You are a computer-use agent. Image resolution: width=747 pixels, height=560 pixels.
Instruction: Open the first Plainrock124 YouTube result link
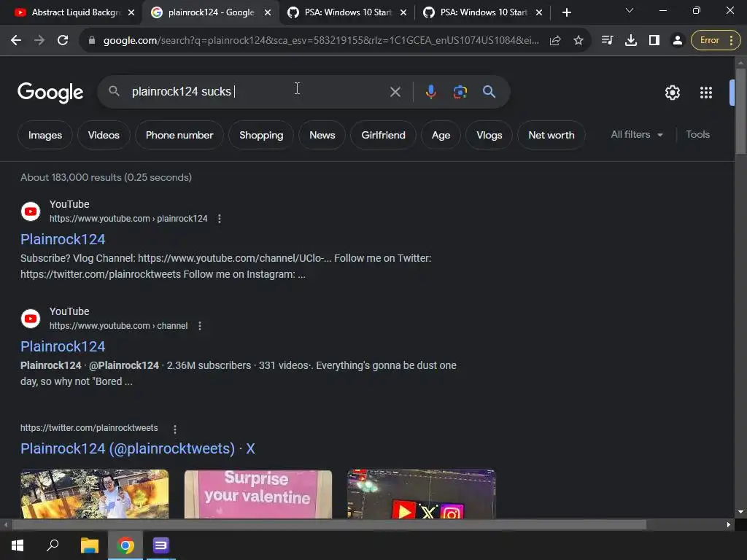(x=63, y=239)
